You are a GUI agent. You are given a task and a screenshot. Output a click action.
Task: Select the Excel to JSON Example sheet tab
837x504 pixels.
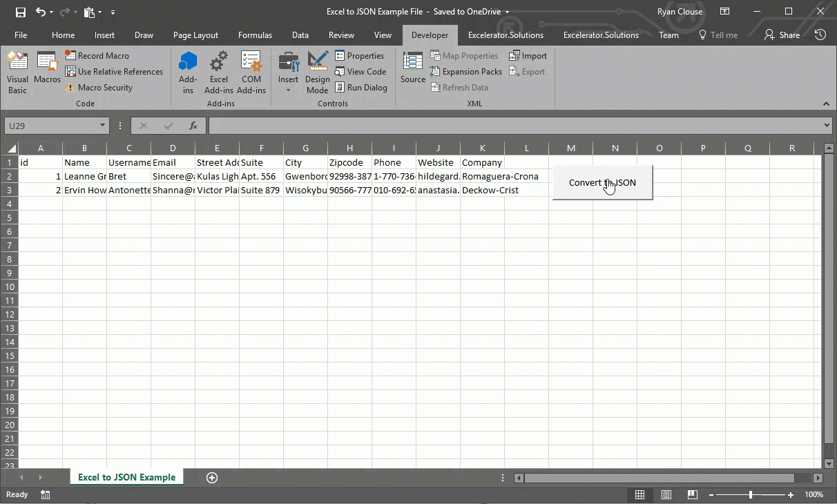[126, 477]
